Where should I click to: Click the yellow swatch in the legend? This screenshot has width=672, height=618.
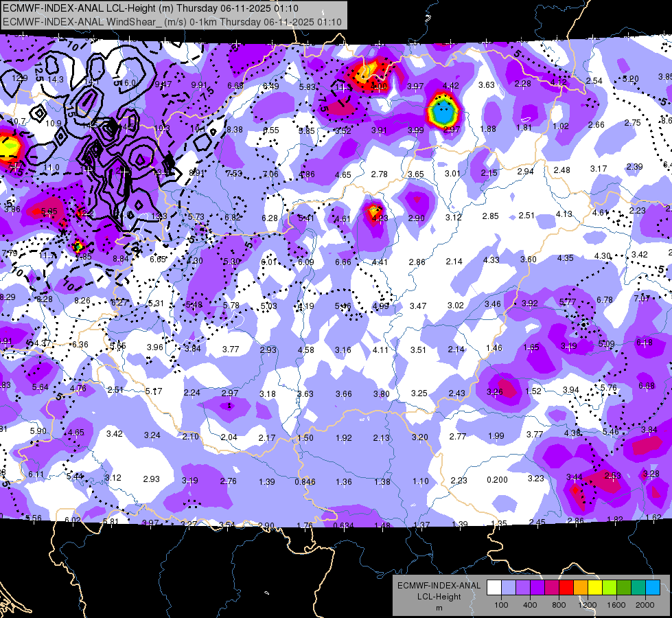coord(595,588)
